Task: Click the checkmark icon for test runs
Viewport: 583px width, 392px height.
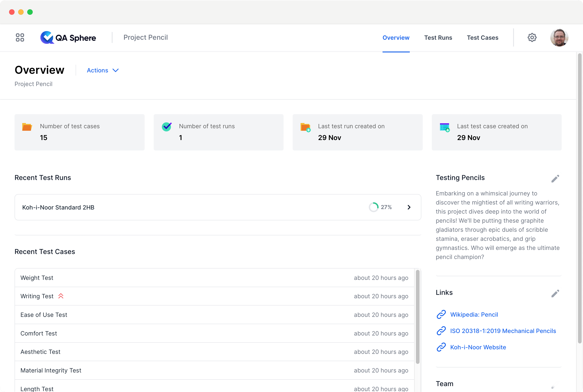Action: pyautogui.click(x=166, y=127)
